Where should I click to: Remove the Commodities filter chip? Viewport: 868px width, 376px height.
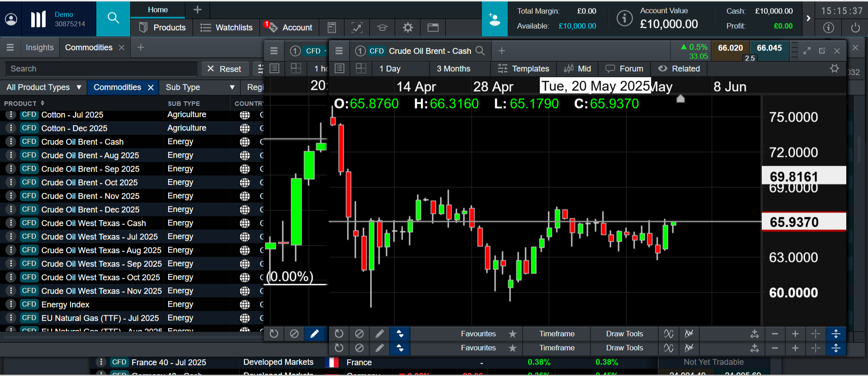(151, 87)
